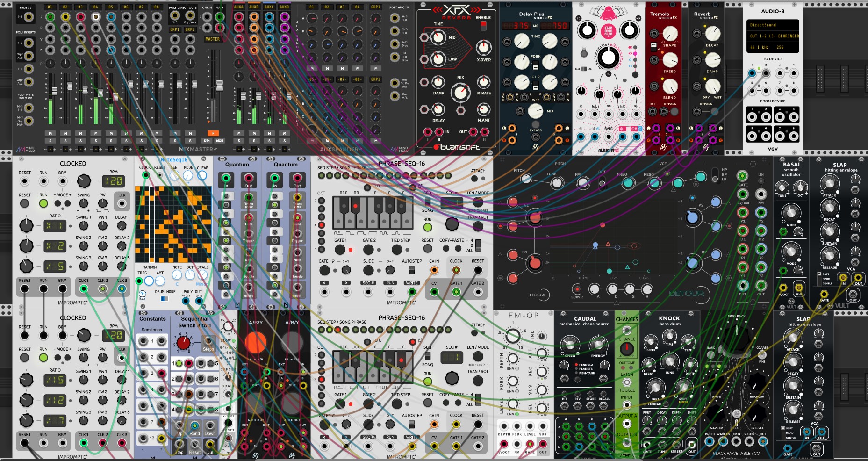Screen dimensions: 868x461
Task: Click the MixMaster master fader
Action: (x=219, y=86)
